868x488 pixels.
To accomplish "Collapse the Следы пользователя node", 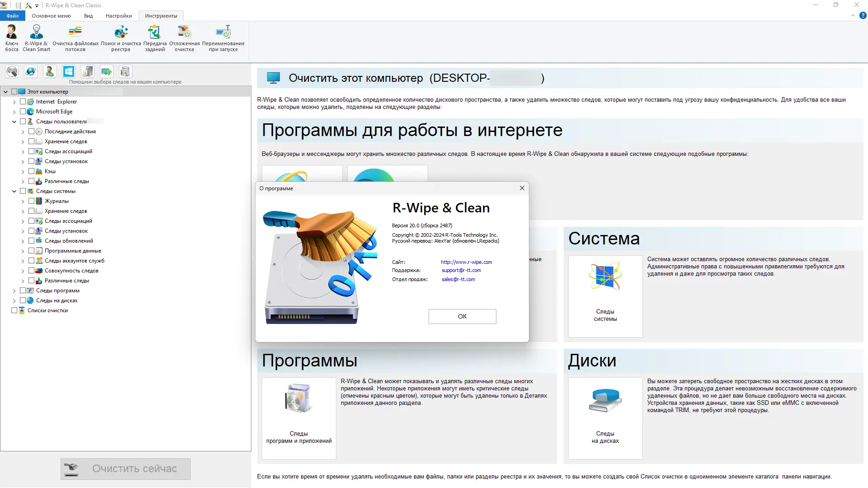I will coord(14,122).
